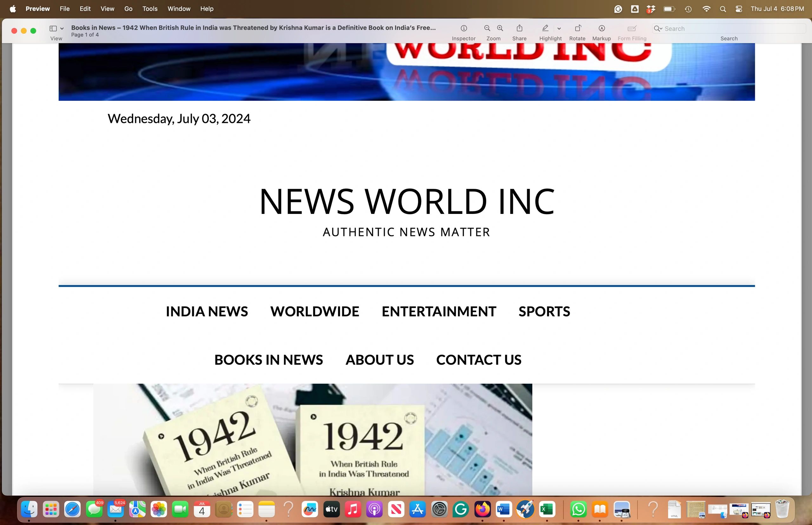Viewport: 812px width, 525px height.
Task: Open the Inspector panel
Action: click(464, 28)
